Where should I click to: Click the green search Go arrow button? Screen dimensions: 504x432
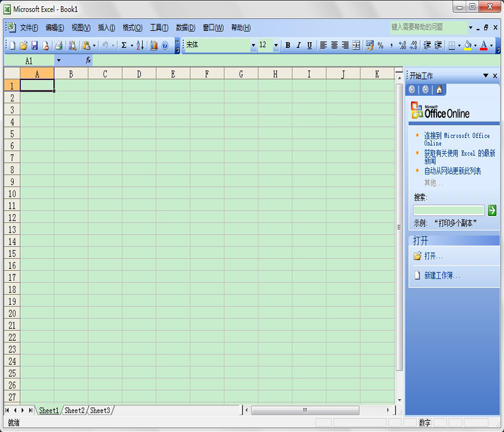point(492,210)
